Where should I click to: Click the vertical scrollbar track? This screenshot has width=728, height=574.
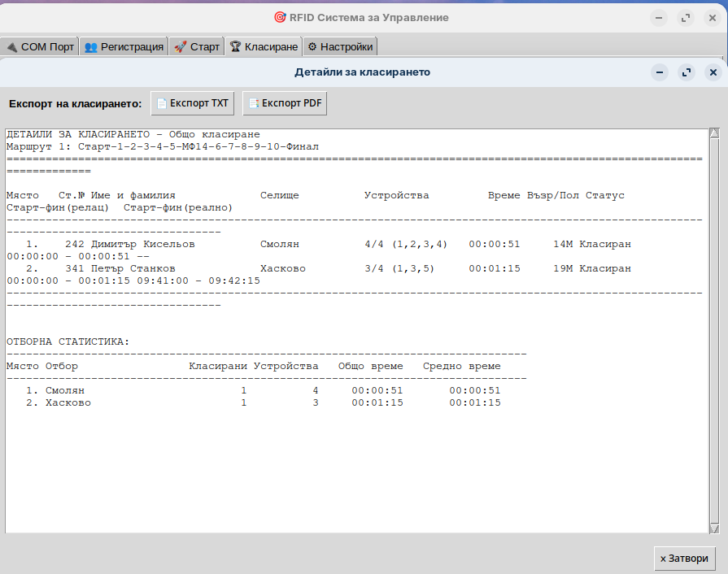tap(714, 325)
